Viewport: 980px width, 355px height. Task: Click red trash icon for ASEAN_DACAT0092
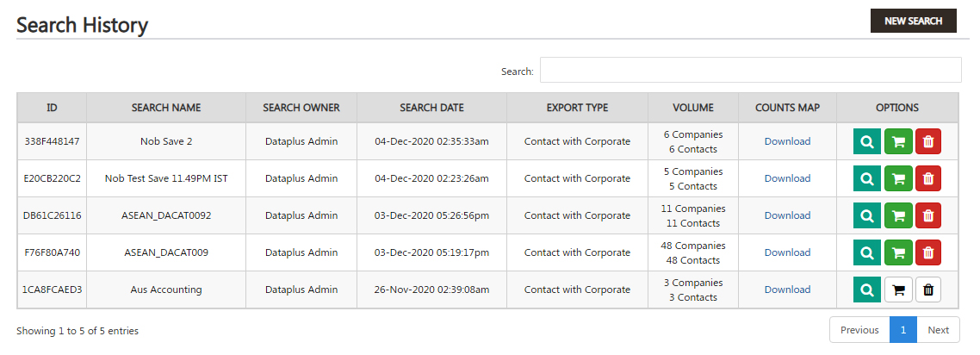pos(928,215)
